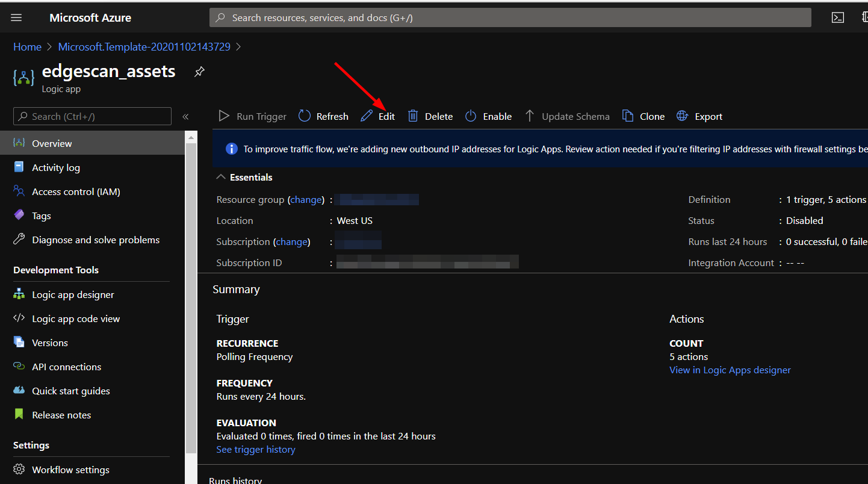
Task: Expand the breadcrumb chevron after Microsoft.Template
Action: tap(238, 46)
